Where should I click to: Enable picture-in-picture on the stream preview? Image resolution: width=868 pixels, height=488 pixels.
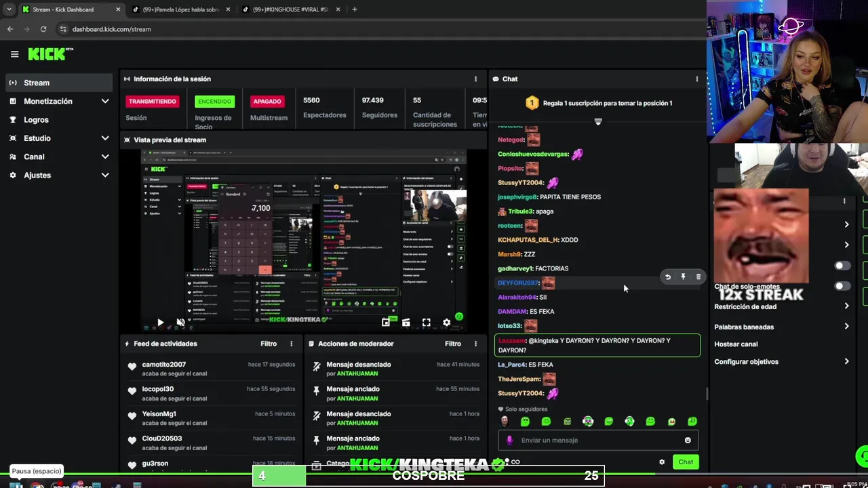click(386, 323)
